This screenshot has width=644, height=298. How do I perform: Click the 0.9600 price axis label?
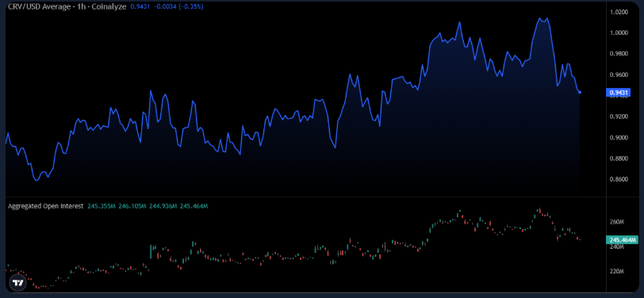[618, 74]
